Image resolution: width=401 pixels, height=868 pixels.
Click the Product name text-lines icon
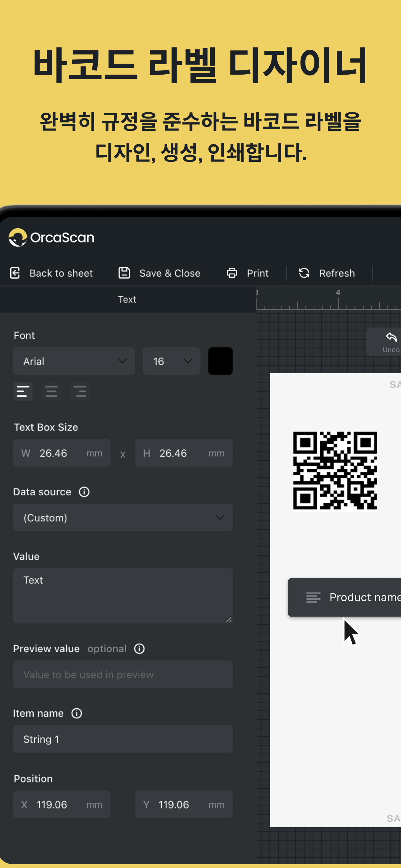click(x=314, y=597)
